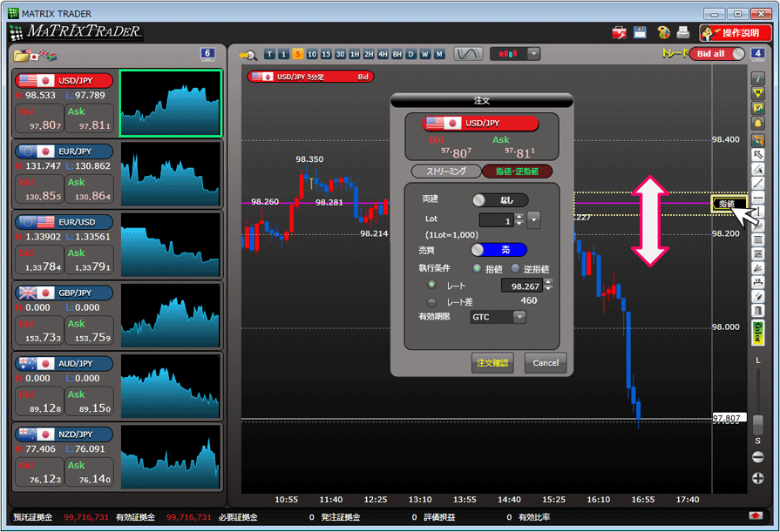Open the NZD/JPY mini chart thumbnail
The width and height of the screenshot is (780, 532).
click(170, 457)
